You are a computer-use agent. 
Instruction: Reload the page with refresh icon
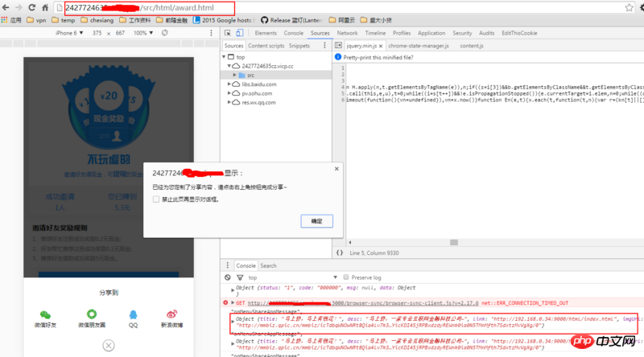point(31,7)
